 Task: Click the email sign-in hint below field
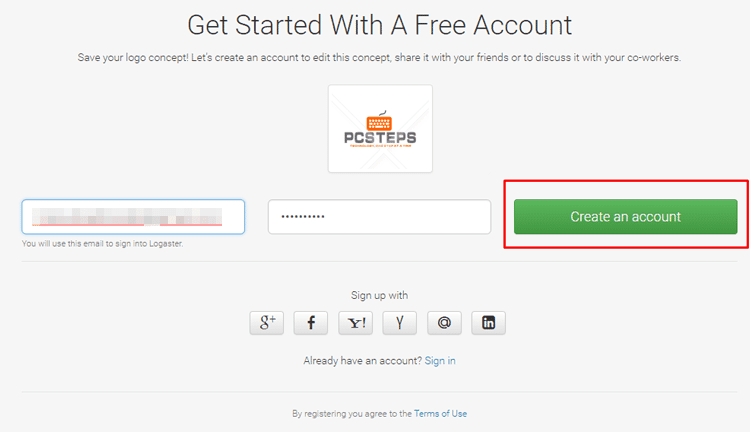click(x=102, y=244)
